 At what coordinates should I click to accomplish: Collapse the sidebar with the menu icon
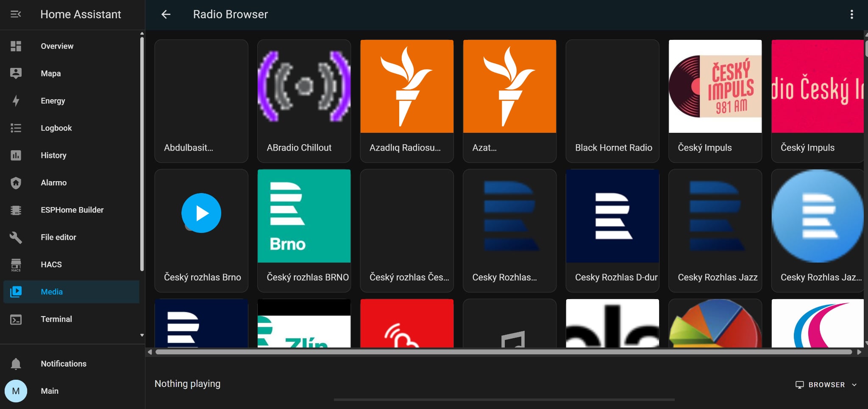coord(16,14)
